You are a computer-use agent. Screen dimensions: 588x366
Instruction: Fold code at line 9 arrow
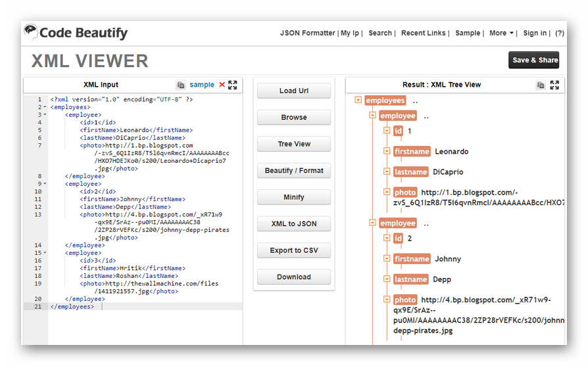click(45, 183)
